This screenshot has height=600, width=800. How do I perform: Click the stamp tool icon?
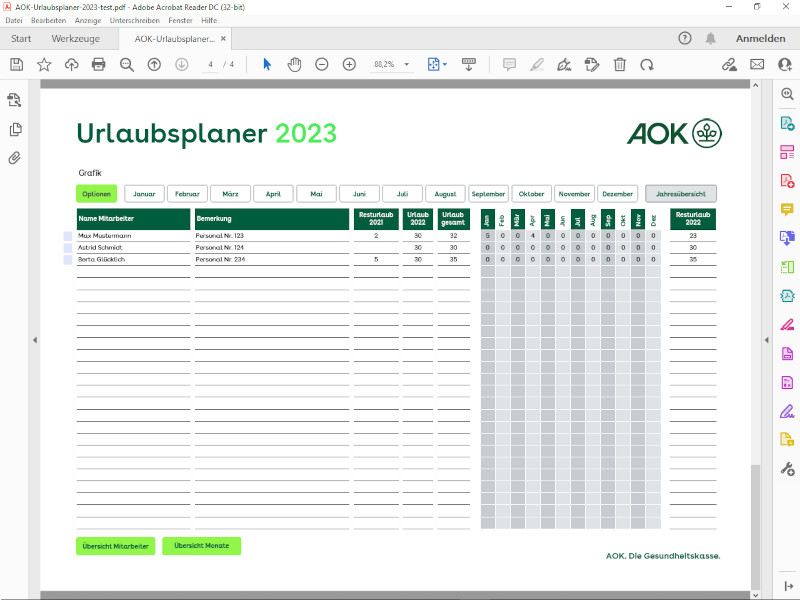[592, 64]
